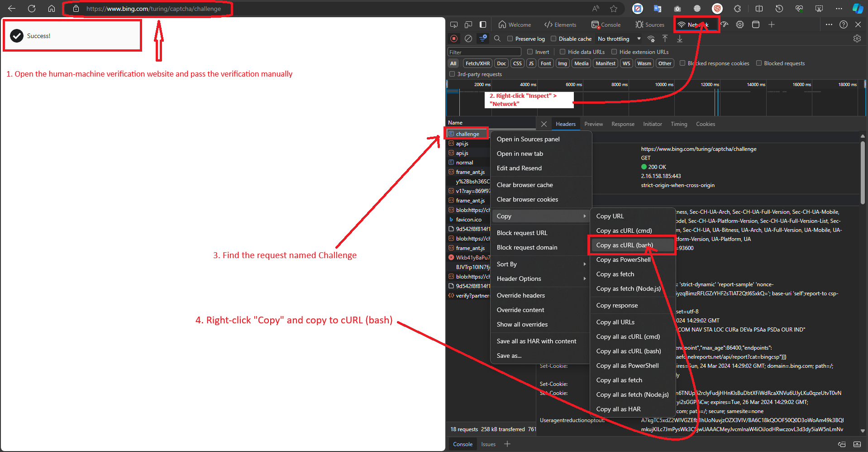Select Clear browser cookies
This screenshot has width=868, height=452.
point(541,199)
